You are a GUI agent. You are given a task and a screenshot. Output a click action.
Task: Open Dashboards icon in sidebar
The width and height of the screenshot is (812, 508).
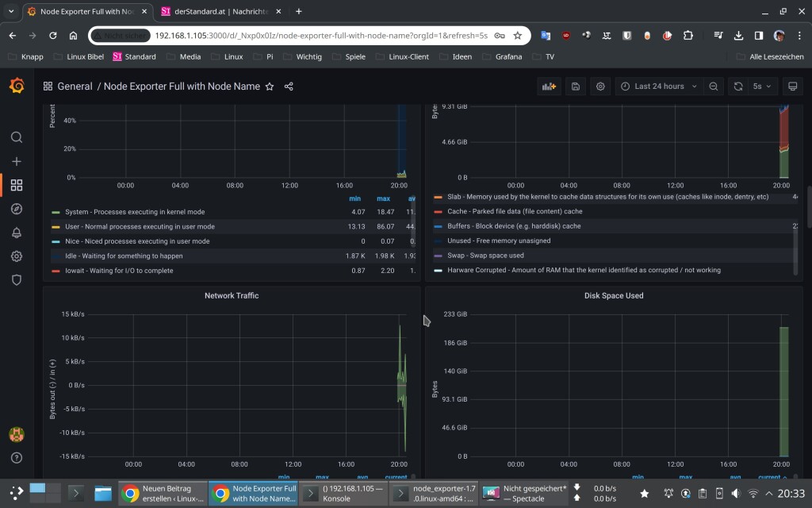(x=17, y=185)
